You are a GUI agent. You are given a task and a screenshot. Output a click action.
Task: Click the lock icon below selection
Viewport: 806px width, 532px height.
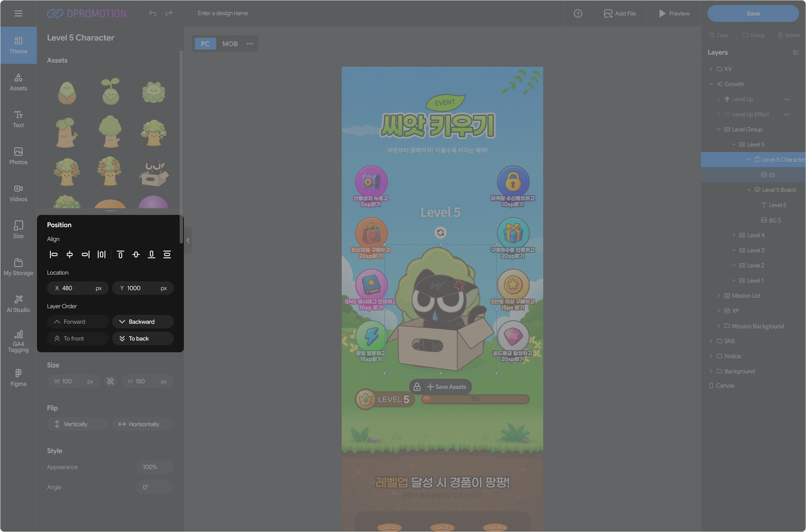(417, 387)
